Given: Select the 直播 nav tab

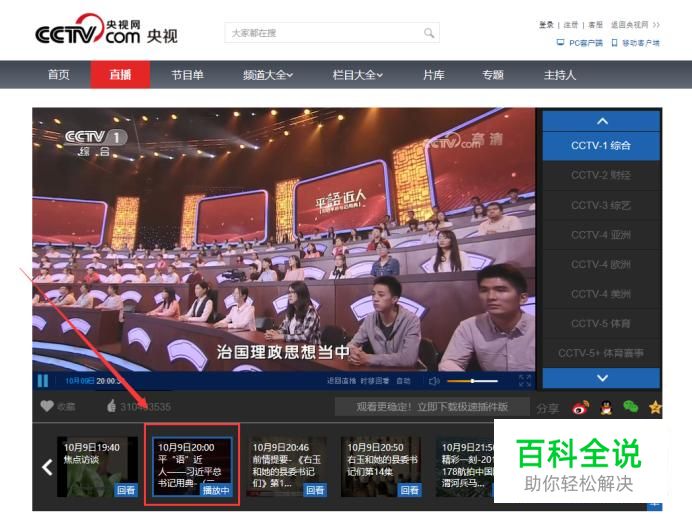Looking at the screenshot, I should pos(120,75).
